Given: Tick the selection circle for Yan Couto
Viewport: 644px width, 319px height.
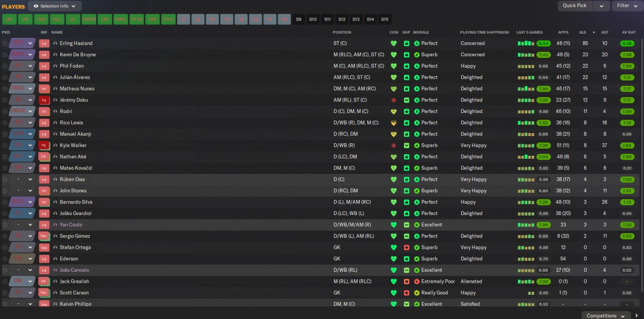Looking at the screenshot, I should coord(5,225).
